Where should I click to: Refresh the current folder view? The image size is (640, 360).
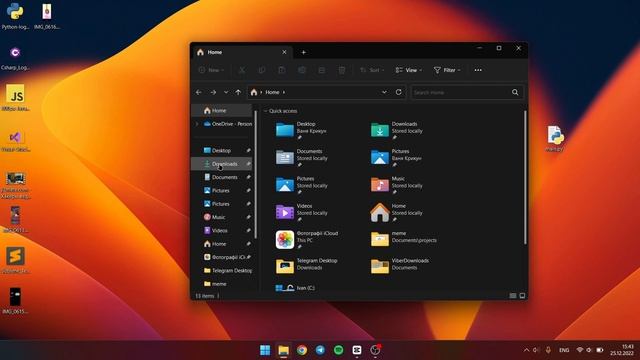pyautogui.click(x=398, y=92)
